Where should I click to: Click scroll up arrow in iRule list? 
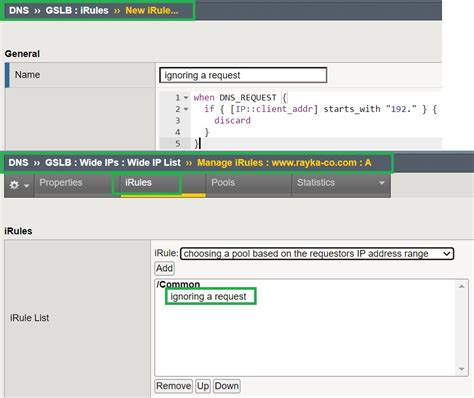pos(462,287)
